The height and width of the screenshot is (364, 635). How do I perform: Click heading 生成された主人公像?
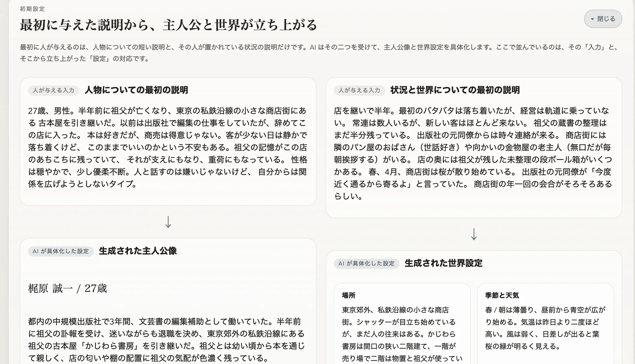(138, 251)
